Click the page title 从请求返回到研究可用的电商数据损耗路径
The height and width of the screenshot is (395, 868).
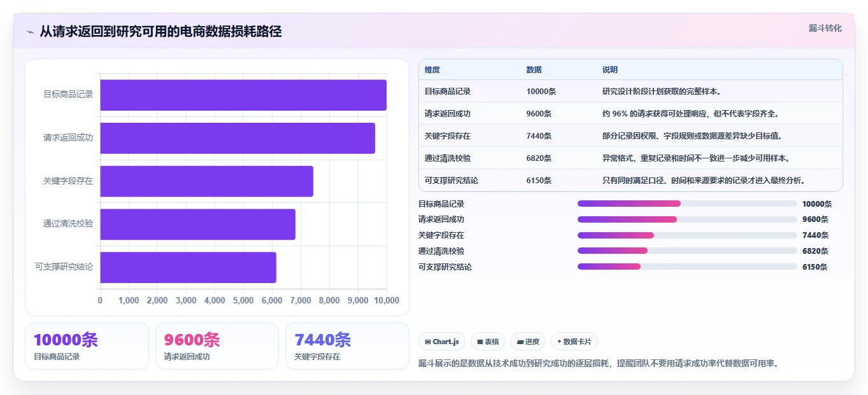click(x=160, y=31)
